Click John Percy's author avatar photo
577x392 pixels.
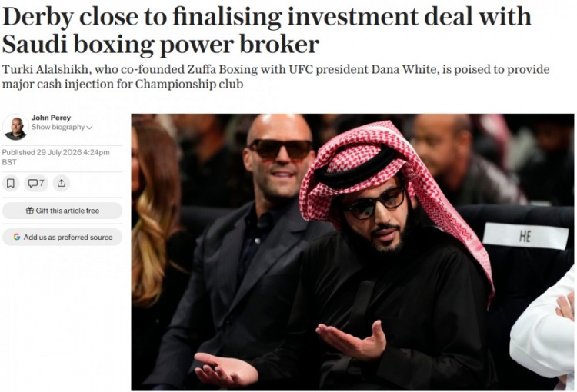[15, 128]
